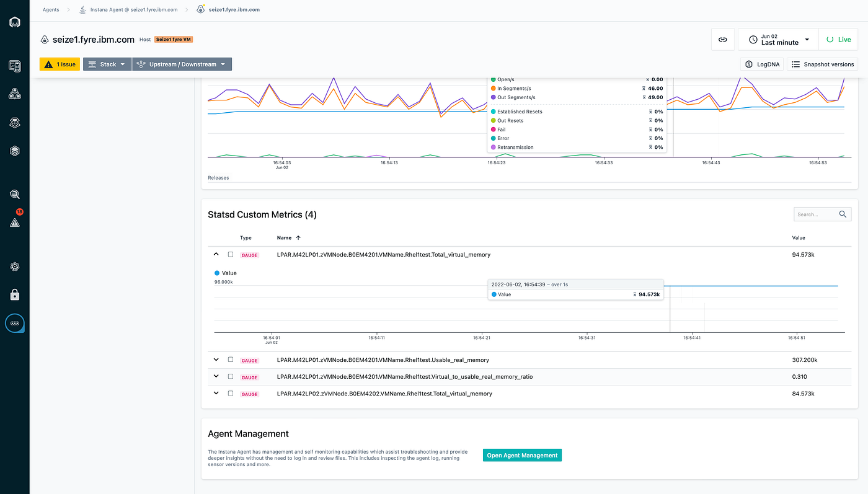Click the Statsd Custom Metrics (4) heading
Image resolution: width=868 pixels, height=494 pixels.
coord(262,214)
